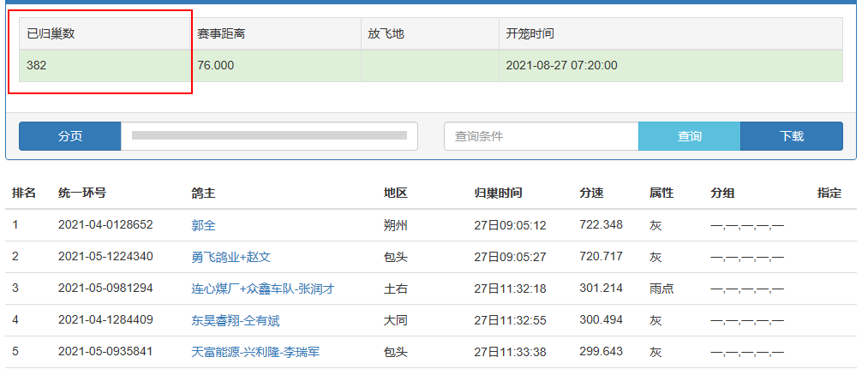Click the 下载 download button

pyautogui.click(x=791, y=136)
